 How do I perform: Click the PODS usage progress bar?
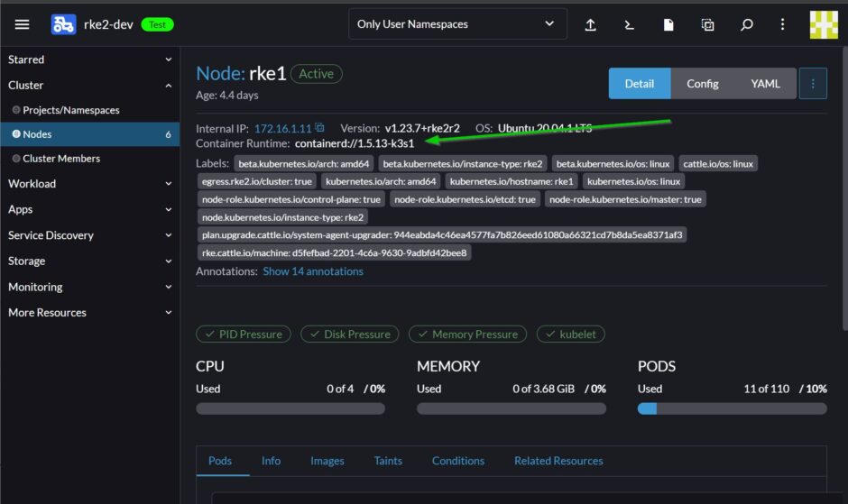point(732,408)
